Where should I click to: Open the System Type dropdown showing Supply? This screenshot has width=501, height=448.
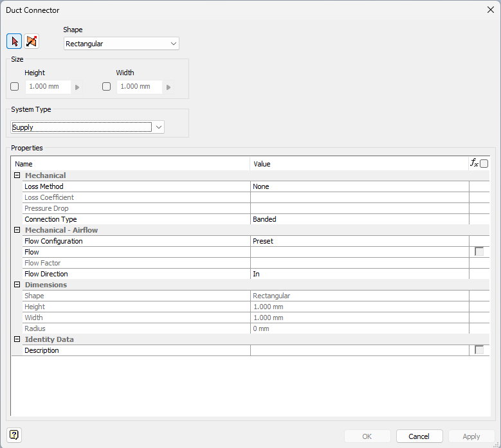coord(87,127)
